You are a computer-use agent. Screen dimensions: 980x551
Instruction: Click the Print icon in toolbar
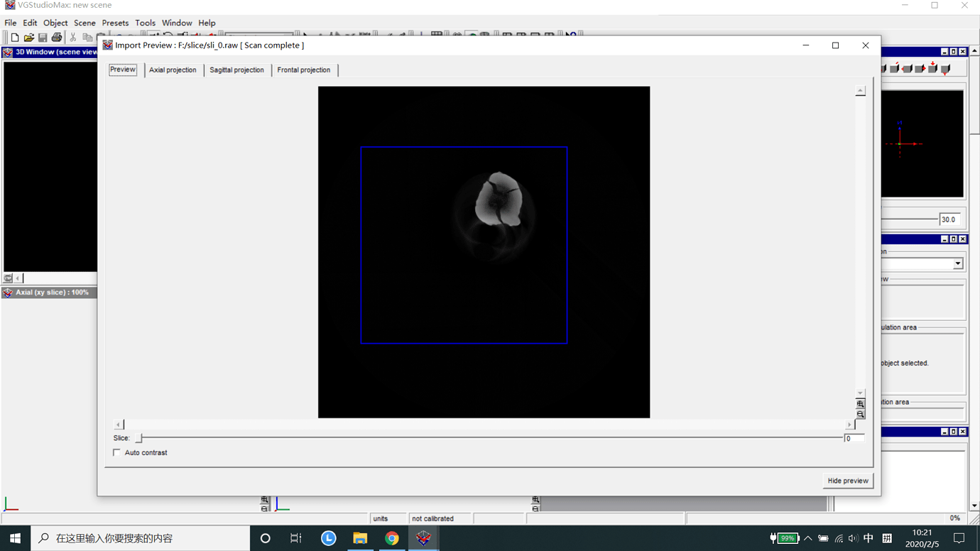(57, 38)
